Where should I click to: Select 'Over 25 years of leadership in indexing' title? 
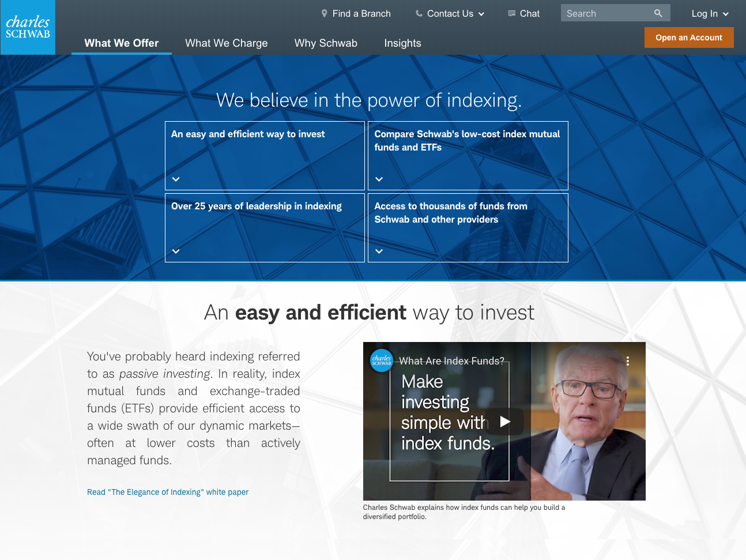257,206
